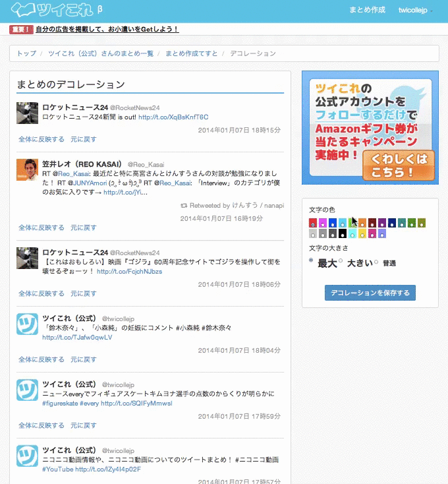This screenshot has width=448, height=484.
Task: Select the periwinkle lavender text color
Action: tap(382, 233)
